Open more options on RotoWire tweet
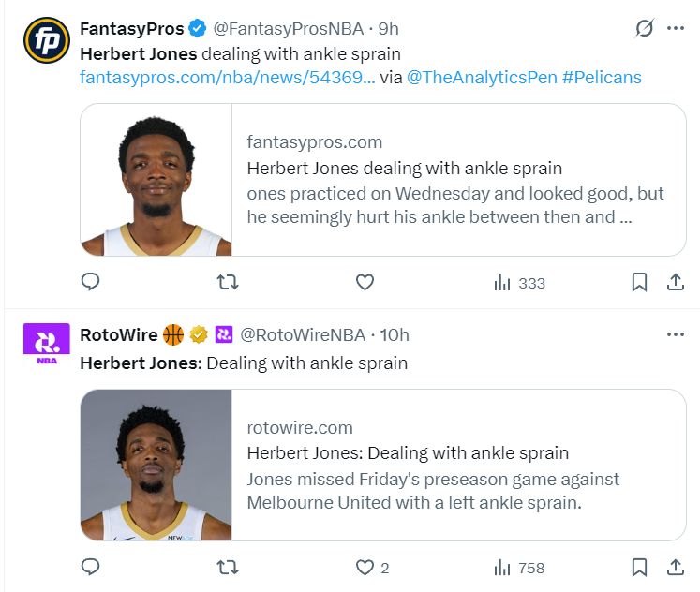The height and width of the screenshot is (592, 700). click(676, 334)
